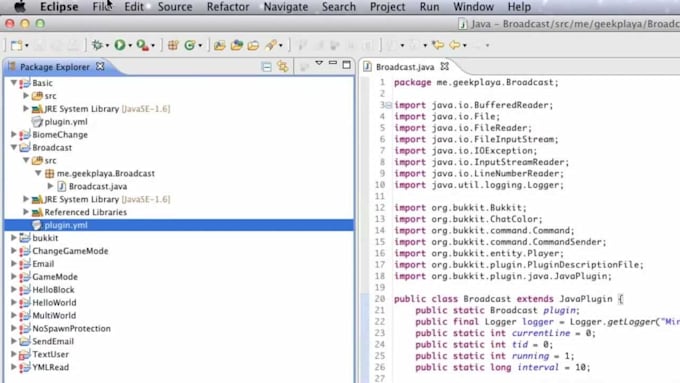Click the TextUser project icon
The height and width of the screenshot is (383, 680).
point(25,354)
